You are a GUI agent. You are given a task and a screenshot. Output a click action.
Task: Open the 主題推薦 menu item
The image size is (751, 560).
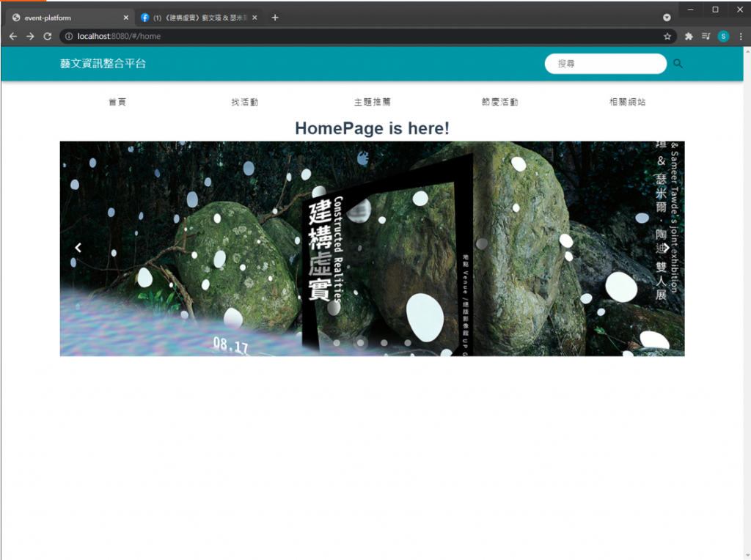[x=372, y=102]
